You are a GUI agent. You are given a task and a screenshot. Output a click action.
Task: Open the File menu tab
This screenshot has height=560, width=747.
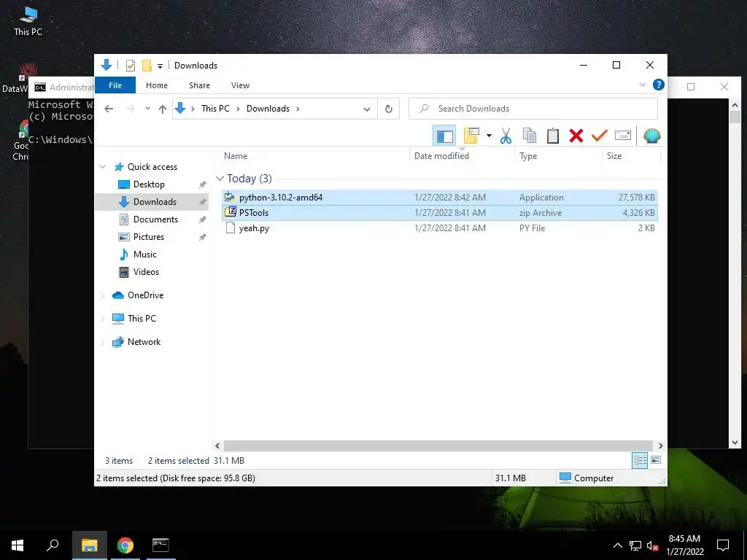[x=115, y=85]
